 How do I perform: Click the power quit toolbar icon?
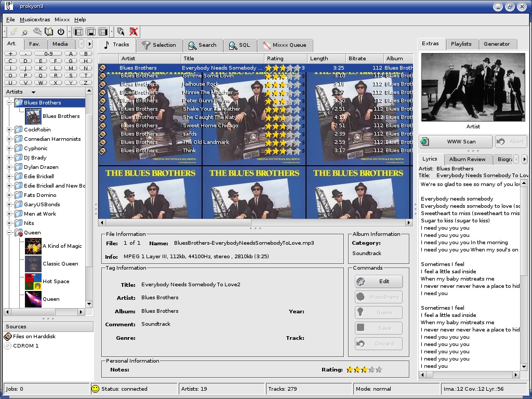pyautogui.click(x=61, y=32)
